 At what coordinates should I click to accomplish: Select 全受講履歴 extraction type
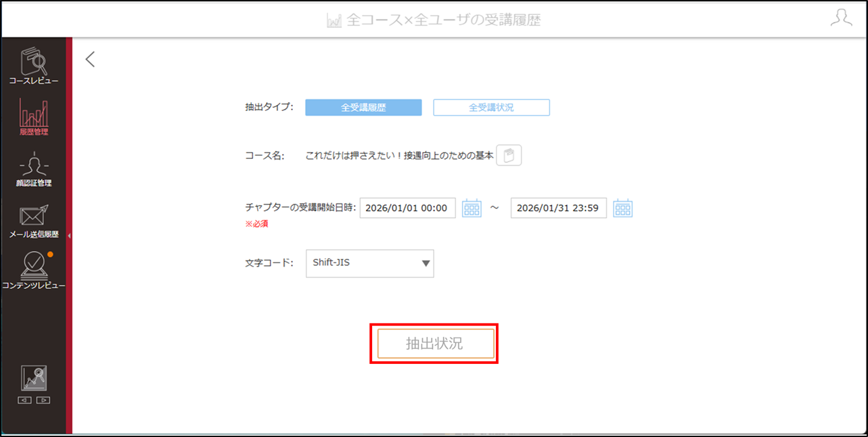(363, 108)
